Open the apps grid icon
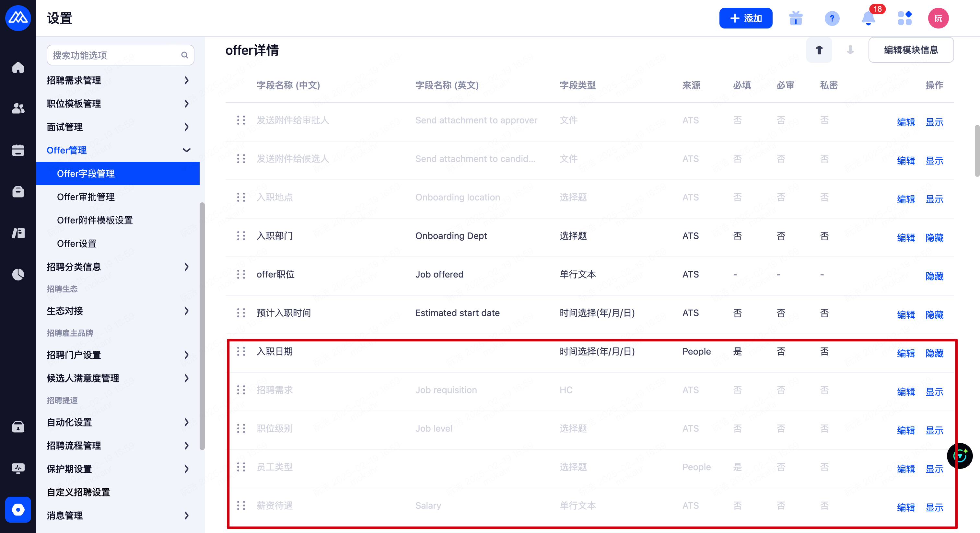This screenshot has width=980, height=533. click(x=904, y=18)
